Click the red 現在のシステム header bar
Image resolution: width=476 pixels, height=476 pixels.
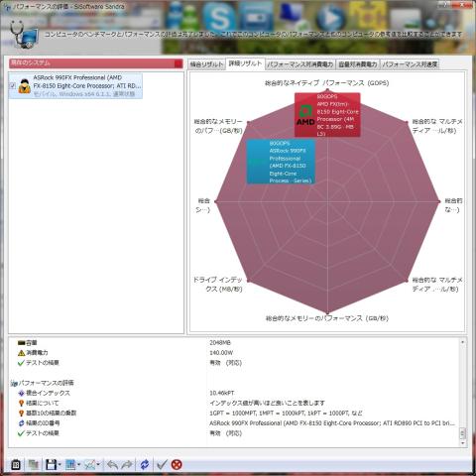[96, 63]
